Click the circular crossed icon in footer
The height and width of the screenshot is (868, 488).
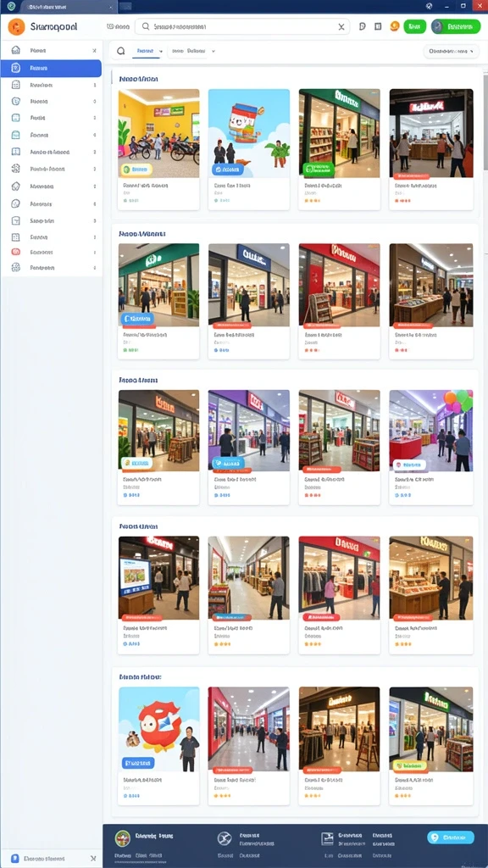[224, 838]
